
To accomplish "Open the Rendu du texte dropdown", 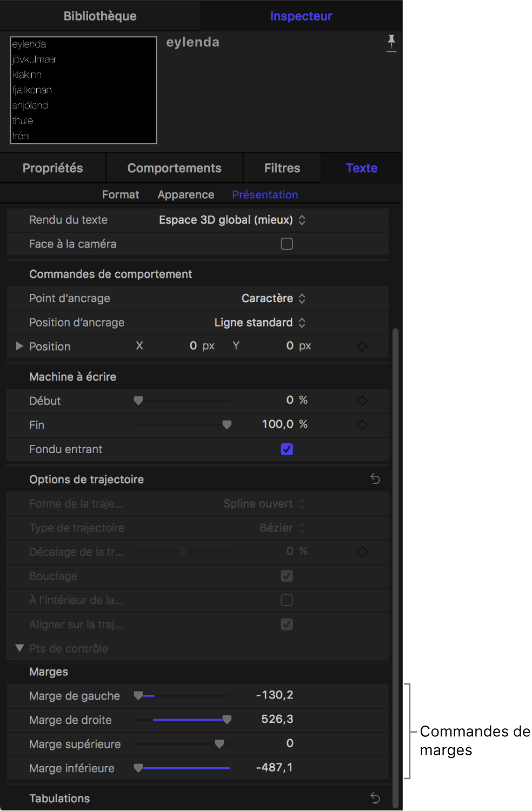I will click(232, 220).
